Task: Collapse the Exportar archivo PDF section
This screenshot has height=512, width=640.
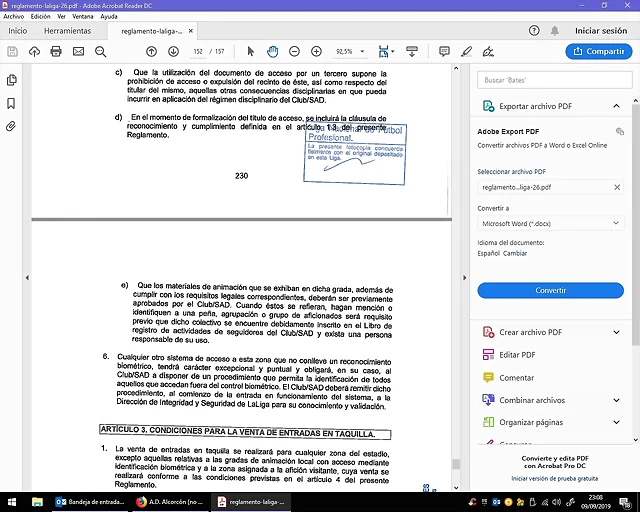Action: (x=616, y=106)
